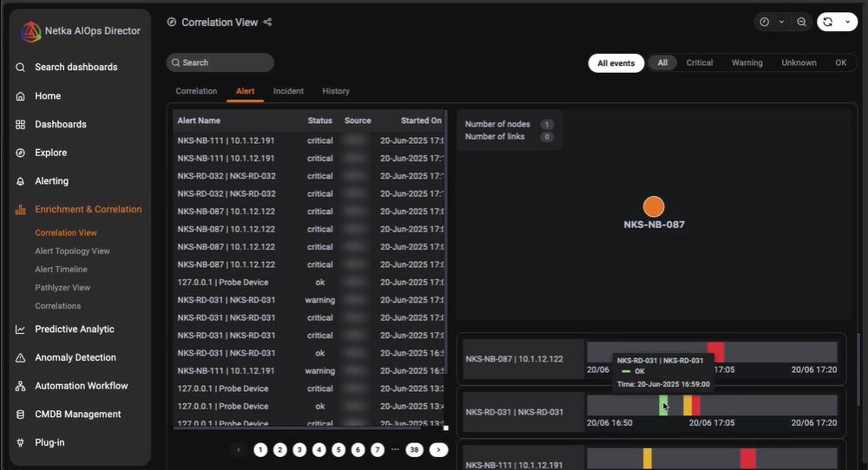Image resolution: width=868 pixels, height=470 pixels.
Task: Open the Alerting menu item
Action: (x=51, y=181)
